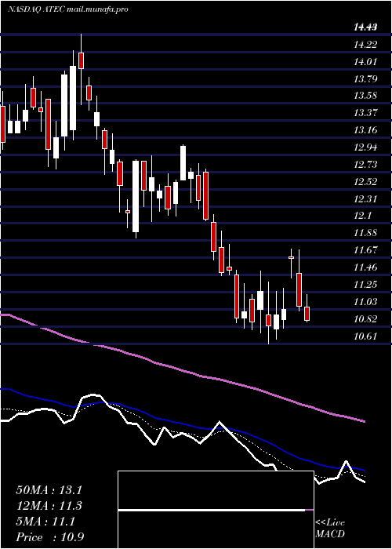This screenshot has height=549, width=392.
Task: Click the 11.25 price label
Action: pos(365,285)
